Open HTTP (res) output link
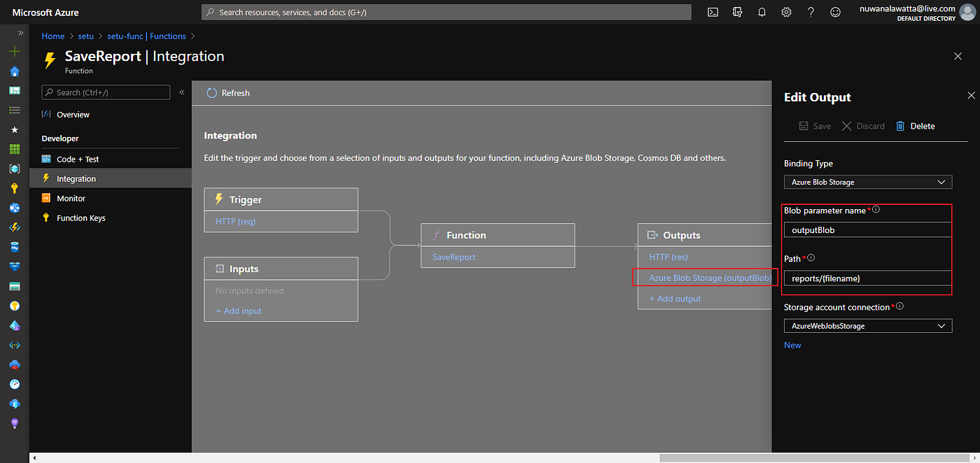The height and width of the screenshot is (463, 980). point(668,257)
